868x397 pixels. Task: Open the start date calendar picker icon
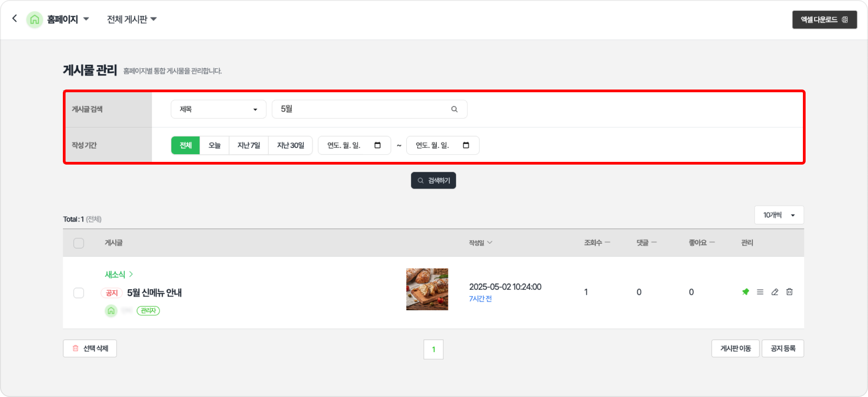click(377, 145)
